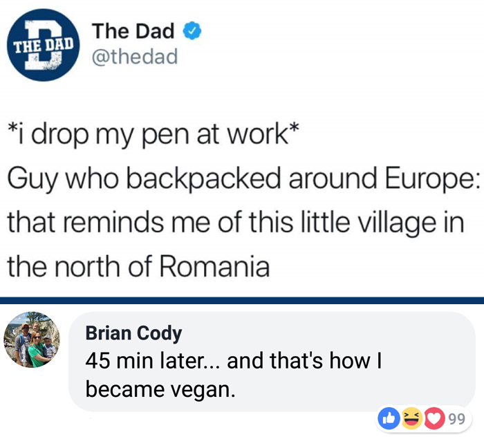Click the "i drop my pen" line
The height and width of the screenshot is (448, 484).
(153, 134)
